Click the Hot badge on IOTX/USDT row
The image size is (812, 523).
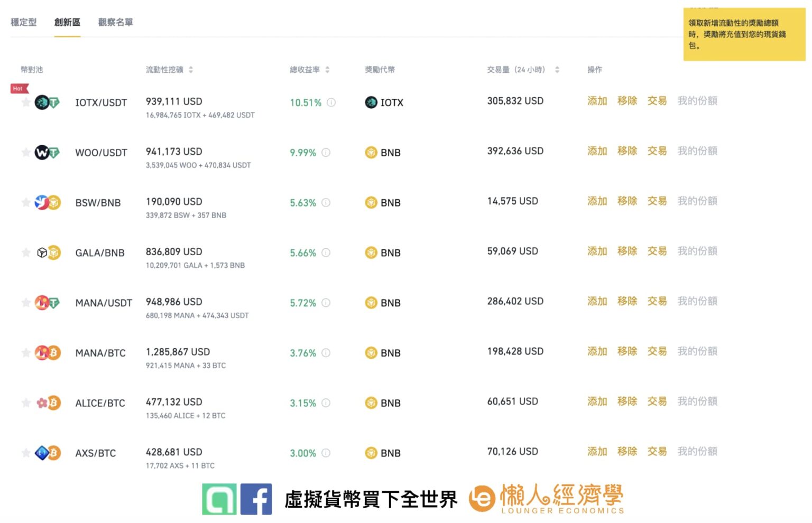[18, 89]
